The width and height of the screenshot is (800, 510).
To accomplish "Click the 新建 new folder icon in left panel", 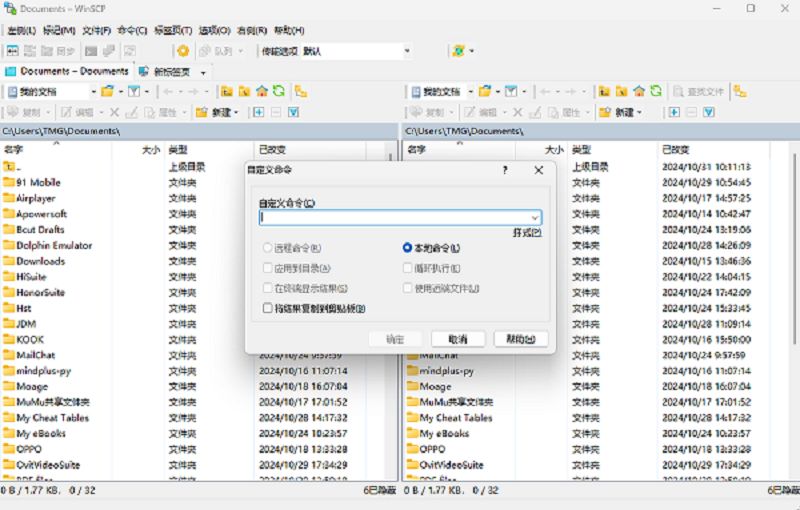I will (202, 112).
